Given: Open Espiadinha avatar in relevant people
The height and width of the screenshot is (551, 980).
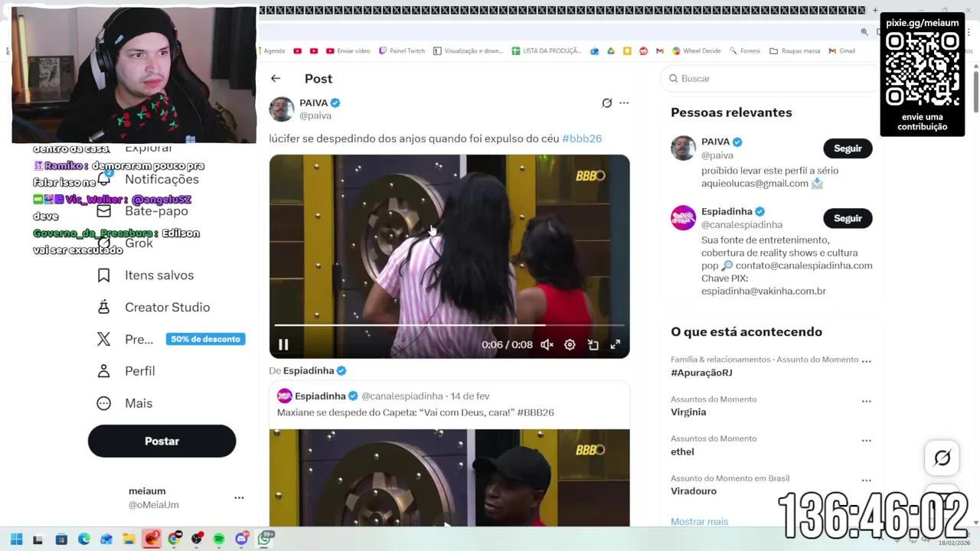Looking at the screenshot, I should (684, 218).
